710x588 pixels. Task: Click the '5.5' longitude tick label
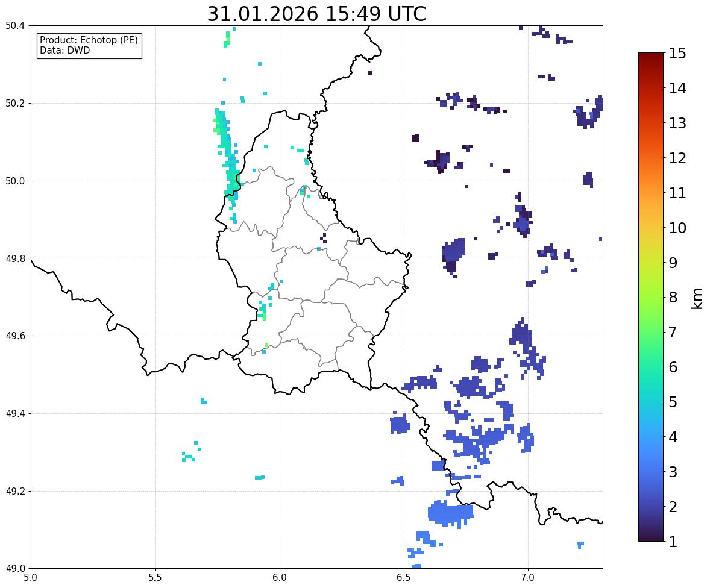(156, 578)
